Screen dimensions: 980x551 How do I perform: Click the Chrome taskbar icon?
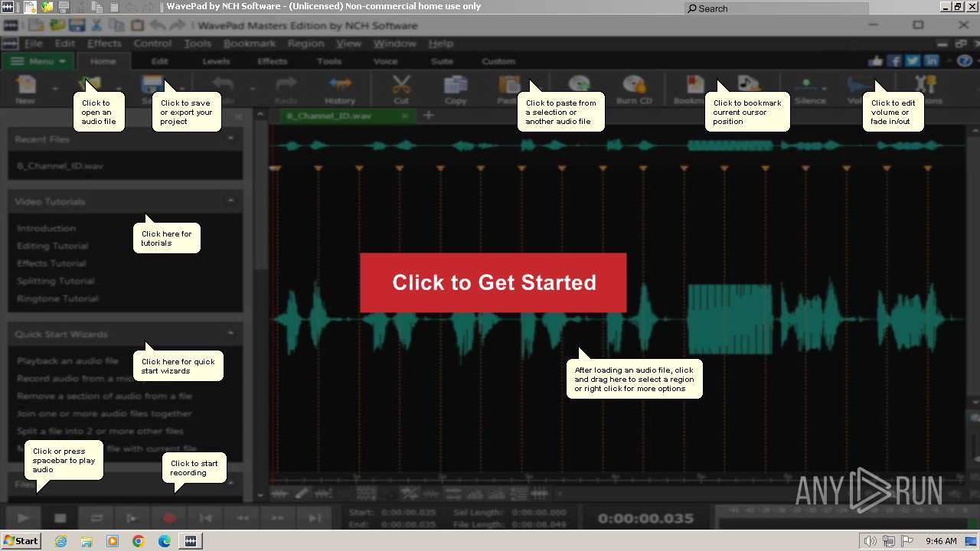[x=138, y=541]
